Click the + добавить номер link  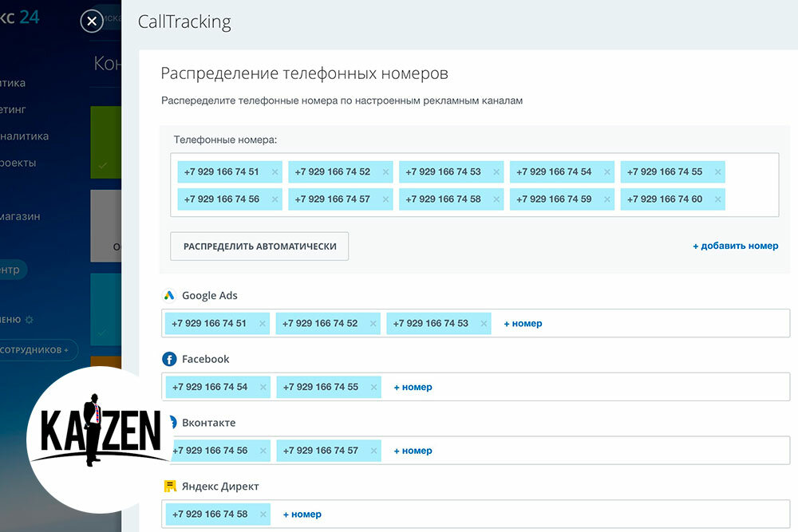736,246
